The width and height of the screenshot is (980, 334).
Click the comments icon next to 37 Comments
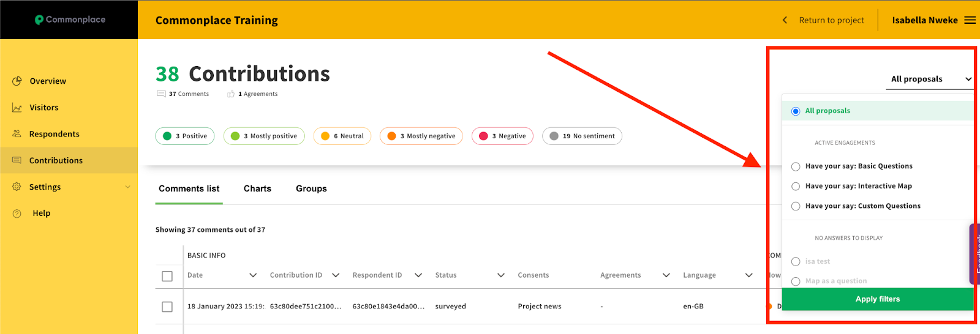(x=161, y=94)
